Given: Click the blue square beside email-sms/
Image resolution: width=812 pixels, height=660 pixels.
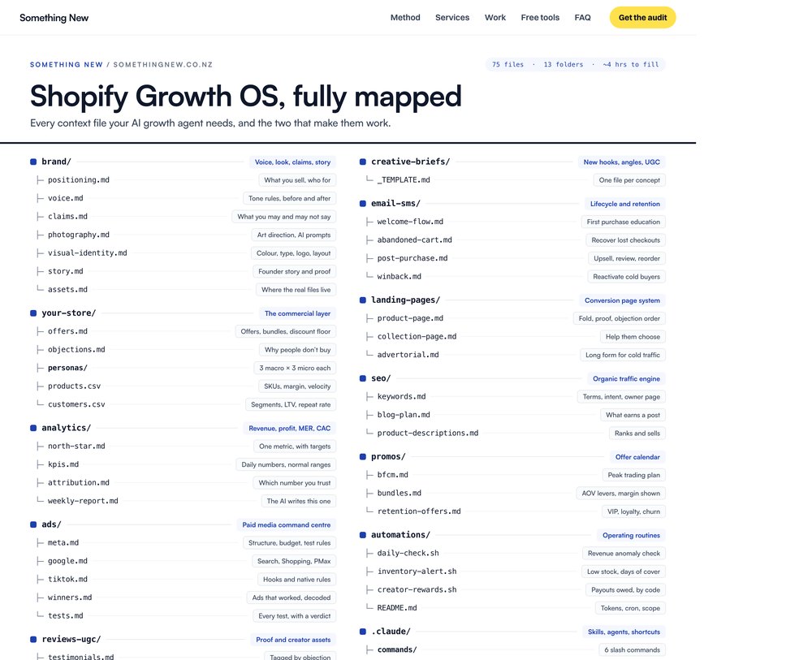Looking at the screenshot, I should pyautogui.click(x=362, y=204).
